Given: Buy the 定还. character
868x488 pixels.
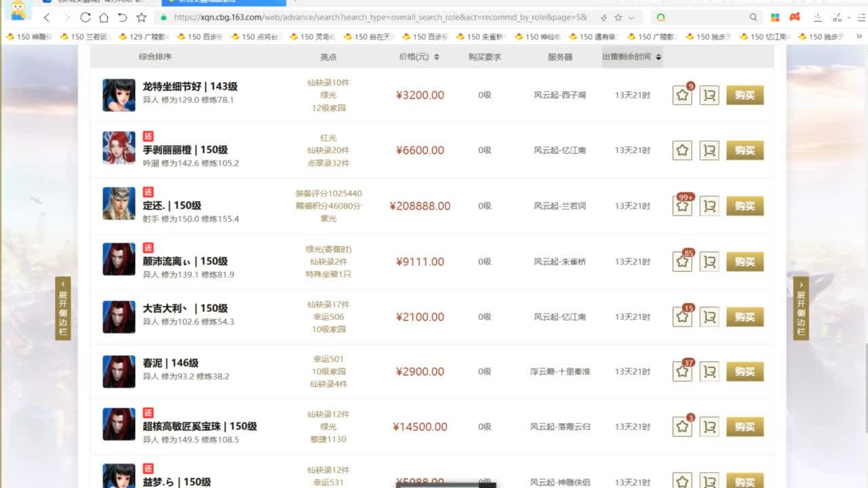Looking at the screenshot, I should point(745,206).
